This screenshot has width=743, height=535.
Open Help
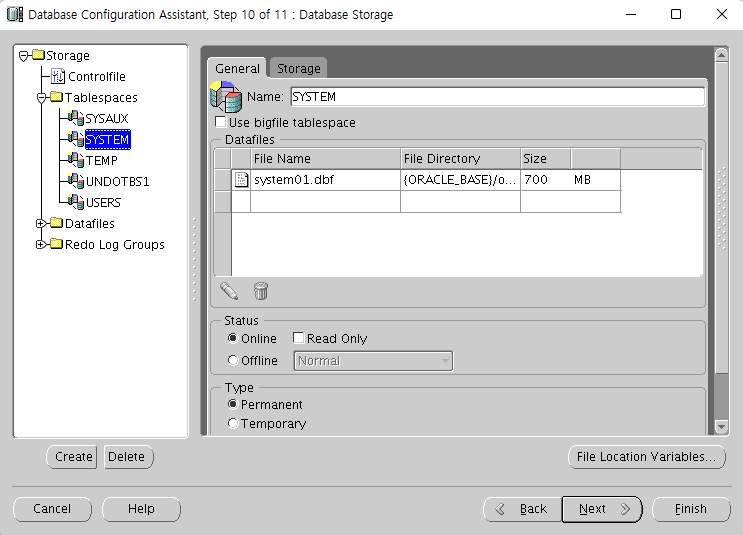point(141,508)
